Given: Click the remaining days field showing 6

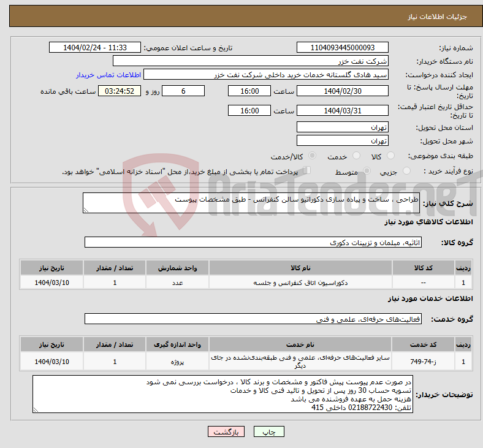Looking at the screenshot, I should [x=183, y=91].
